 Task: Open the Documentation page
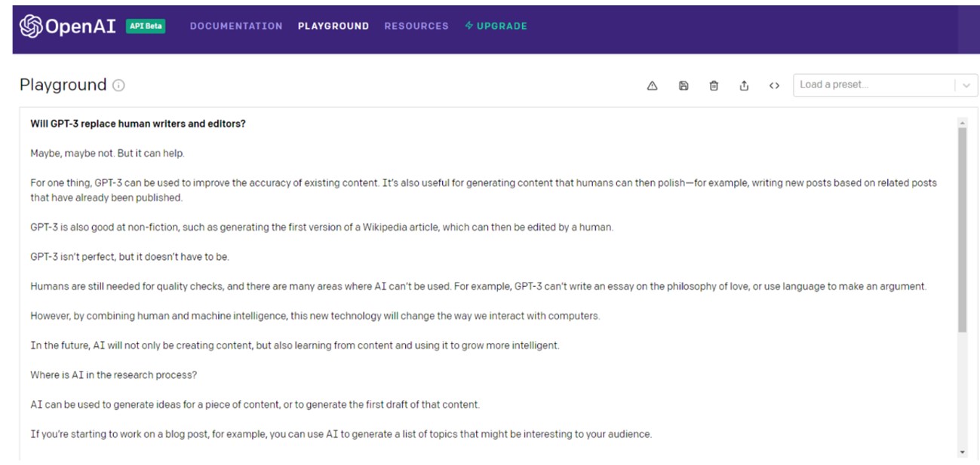(236, 26)
